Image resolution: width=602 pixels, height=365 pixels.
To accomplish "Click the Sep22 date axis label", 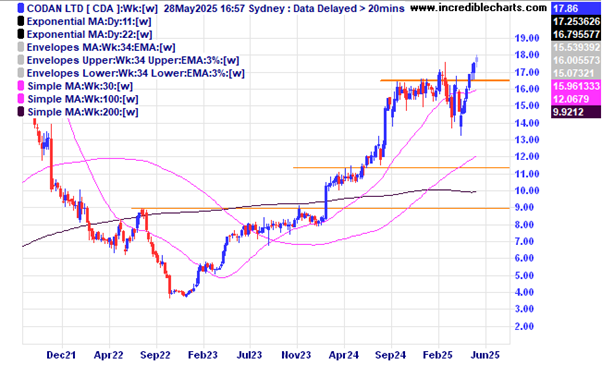I will point(155,355).
